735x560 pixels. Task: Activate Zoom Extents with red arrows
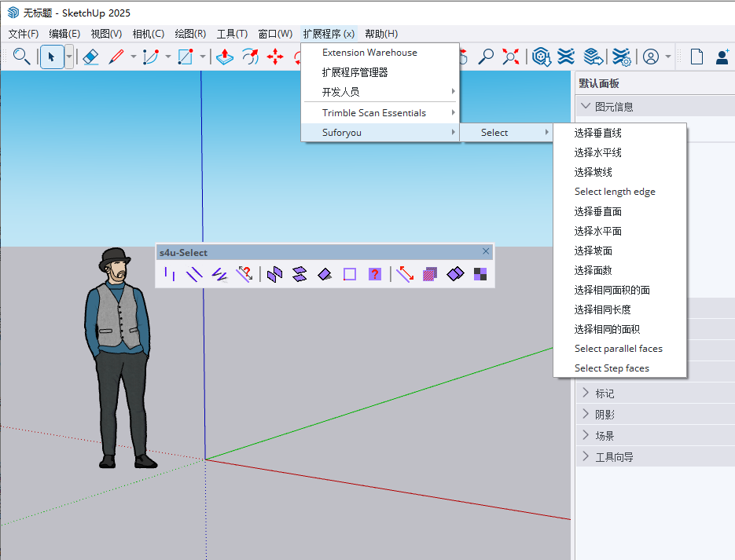coord(510,57)
